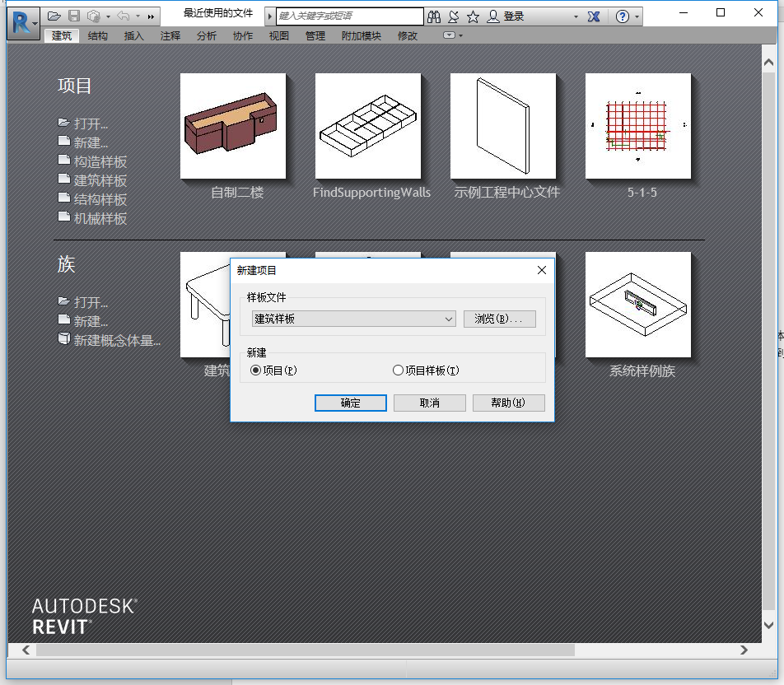
Task: Open the 视图 ribbon tab
Action: pyautogui.click(x=279, y=35)
